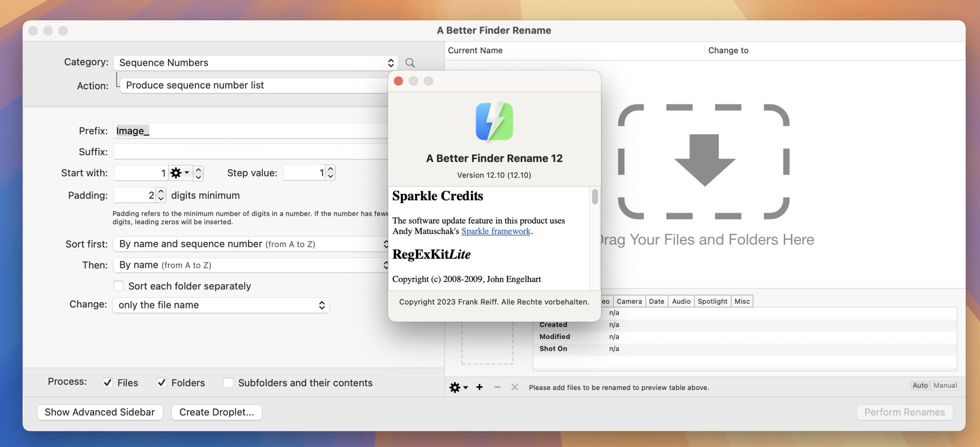
Task: Enable Subfolders and their contents
Action: pyautogui.click(x=228, y=382)
